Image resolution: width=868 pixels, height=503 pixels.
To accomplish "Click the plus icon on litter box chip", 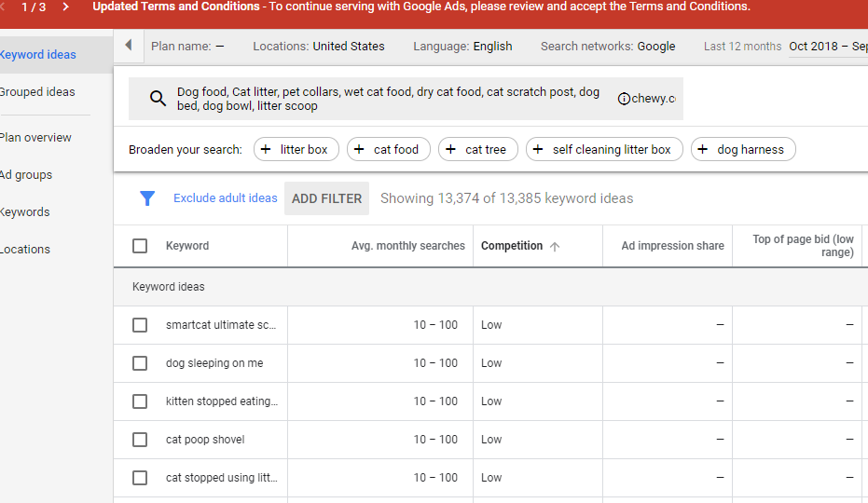I will [266, 149].
